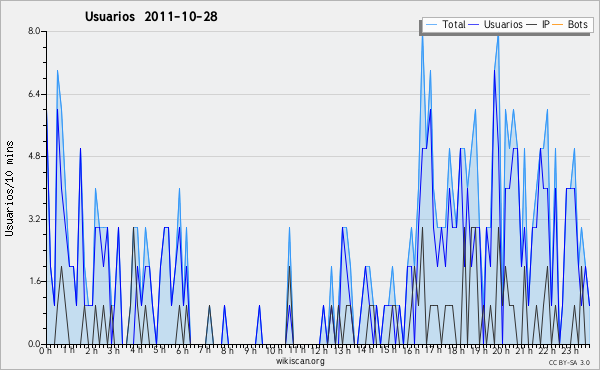The width and height of the screenshot is (600, 370).
Task: Click the '20 h' x-axis label
Action: pos(501,350)
